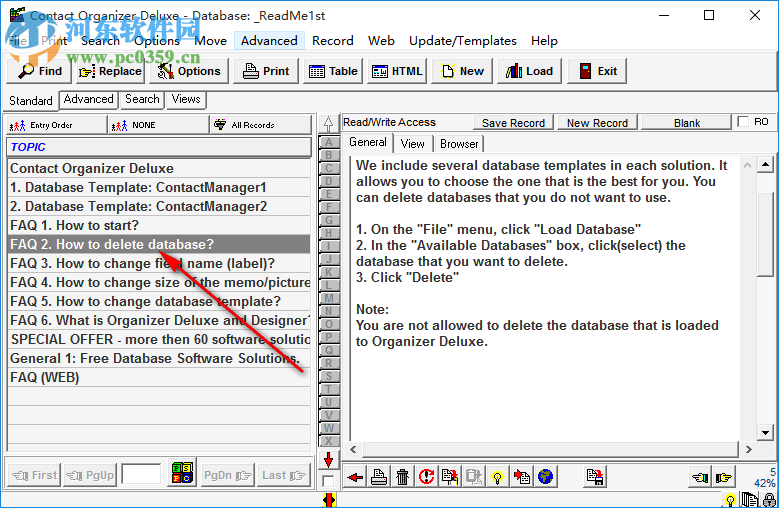Click the horizontal scrollbar right arrow
The width and height of the screenshot is (779, 508).
(749, 449)
